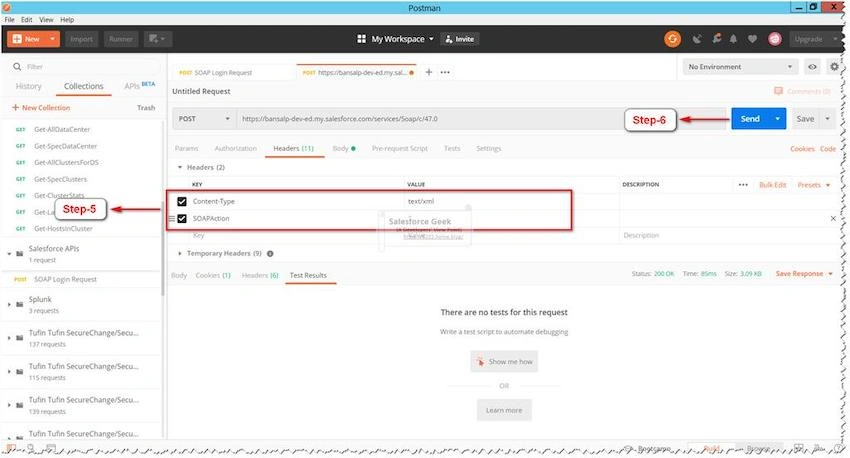Open the Send button dropdown arrow
The width and height of the screenshot is (850, 458).
point(777,119)
